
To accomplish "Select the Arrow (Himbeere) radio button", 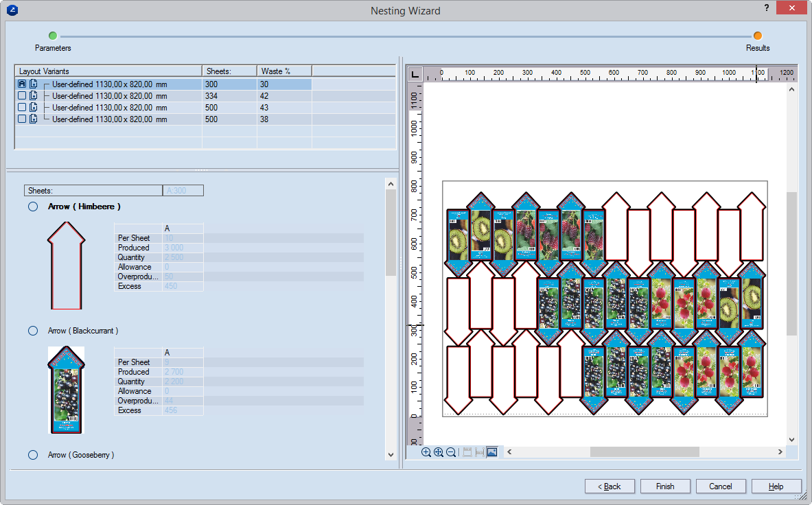I will [x=33, y=207].
